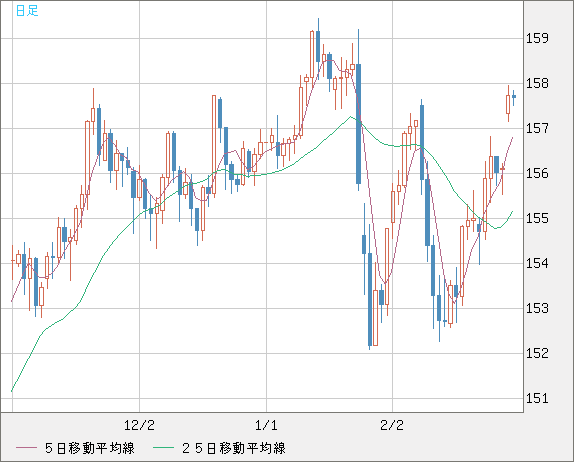574x462 pixels.
Task: Click the 日足 label in chart corner
Action: point(27,11)
